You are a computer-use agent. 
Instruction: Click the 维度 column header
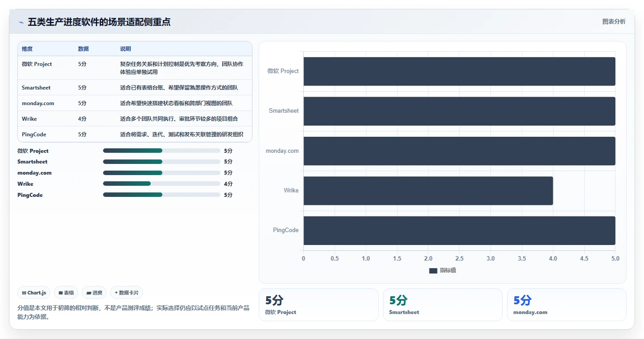pyautogui.click(x=27, y=49)
